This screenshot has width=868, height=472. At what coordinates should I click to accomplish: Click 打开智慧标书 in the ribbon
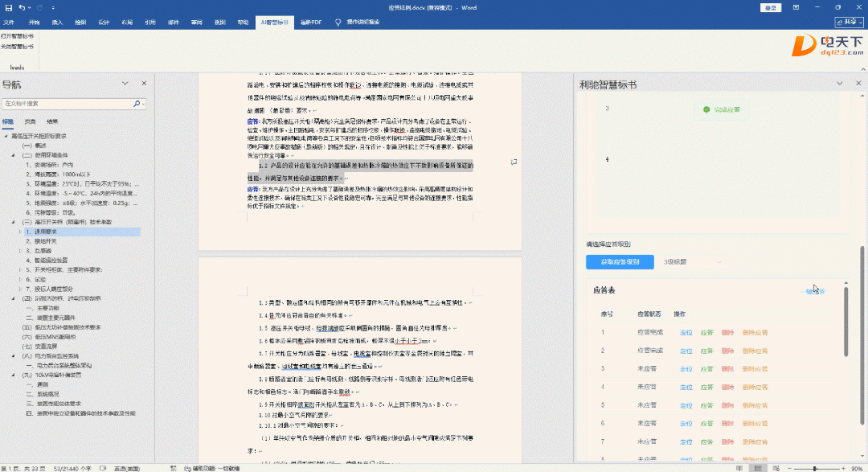pos(17,36)
